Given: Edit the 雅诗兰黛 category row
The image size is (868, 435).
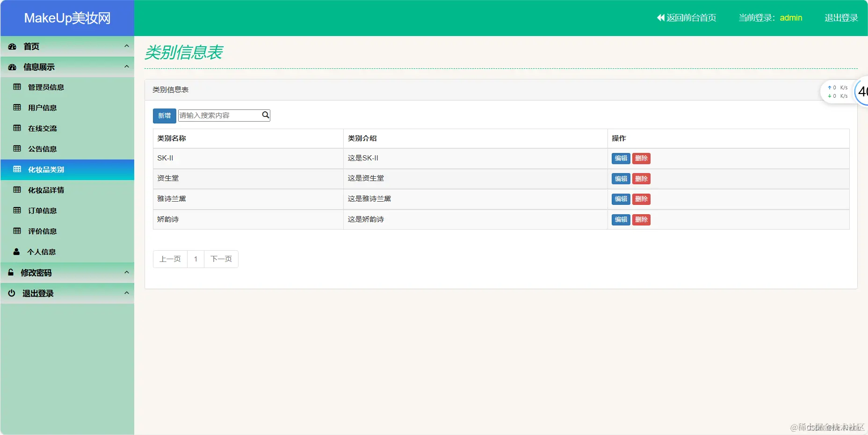Looking at the screenshot, I should 621,199.
